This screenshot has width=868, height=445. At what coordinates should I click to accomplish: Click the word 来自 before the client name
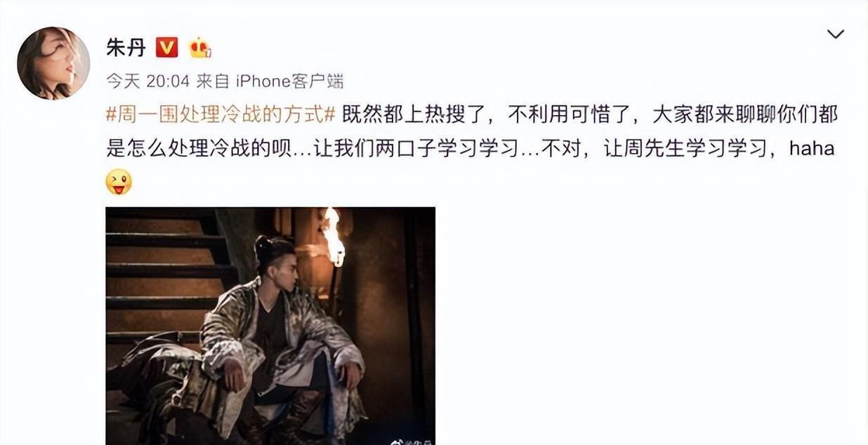click(x=213, y=81)
